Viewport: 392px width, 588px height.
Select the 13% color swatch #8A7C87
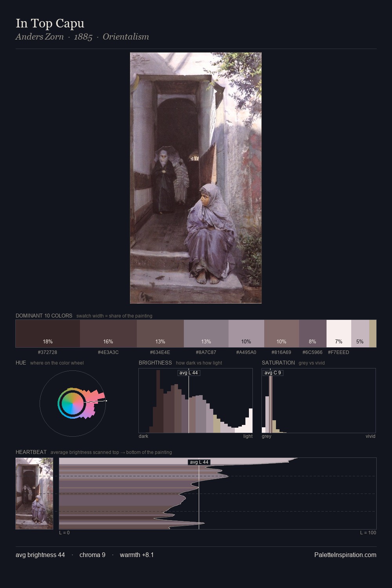point(206,334)
